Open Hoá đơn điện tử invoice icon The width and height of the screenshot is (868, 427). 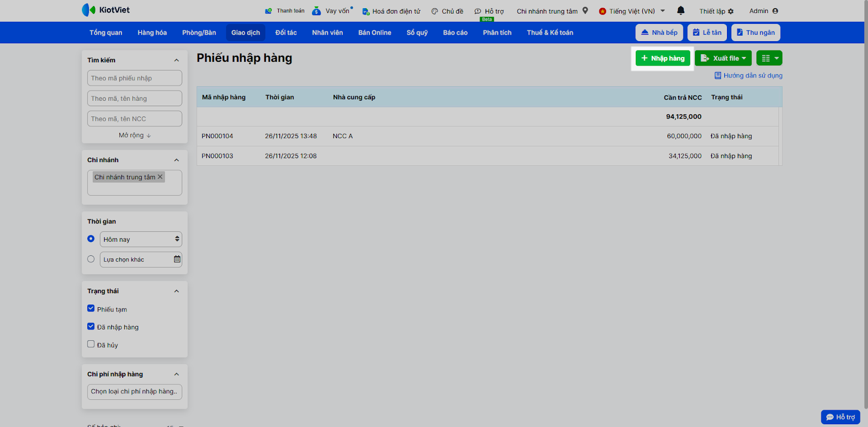point(366,11)
